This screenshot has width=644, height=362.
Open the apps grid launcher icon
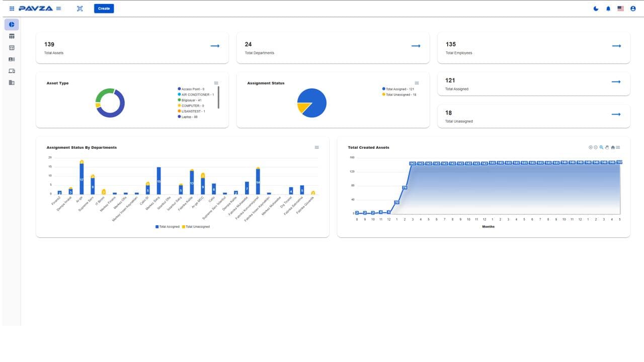click(x=12, y=9)
